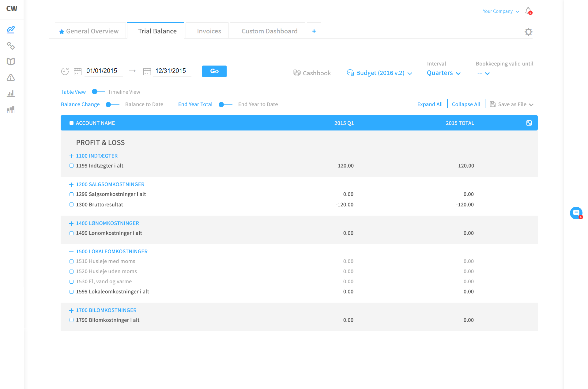588x389 pixels.
Task: Toggle Table View / Timeline View switch
Action: [98, 92]
